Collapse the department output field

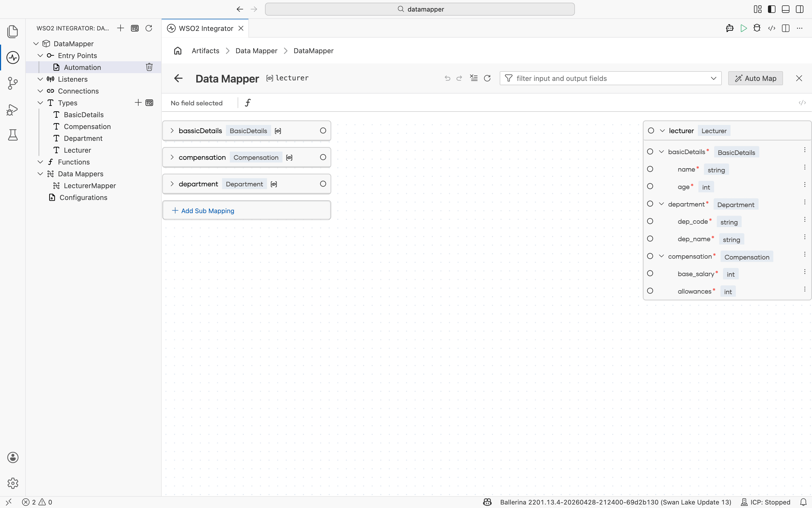(661, 204)
